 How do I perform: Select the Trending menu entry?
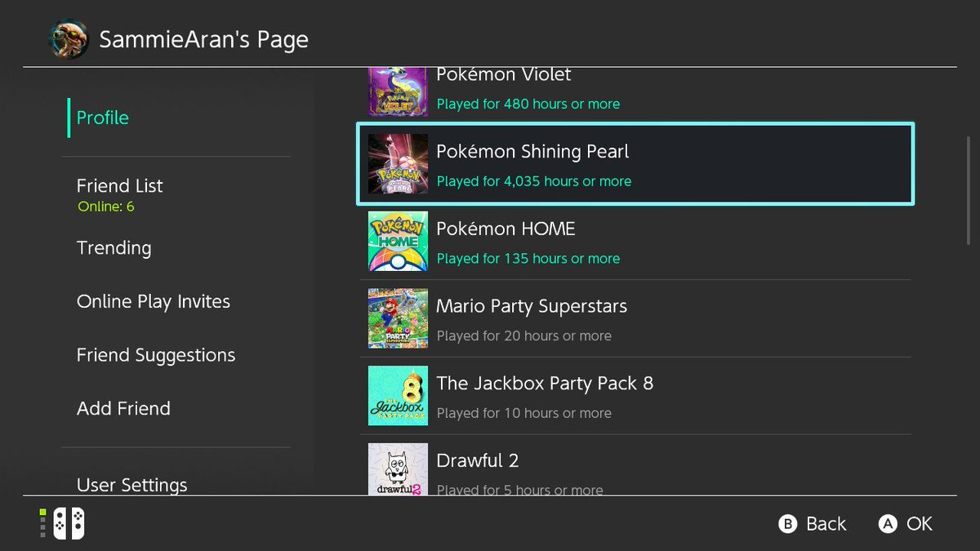click(114, 248)
